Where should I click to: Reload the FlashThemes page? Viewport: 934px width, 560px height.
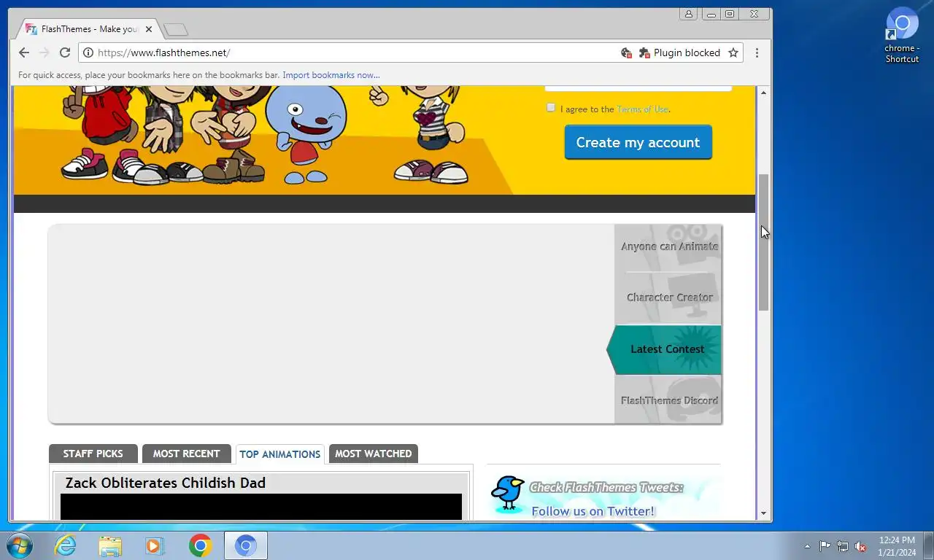(x=65, y=52)
